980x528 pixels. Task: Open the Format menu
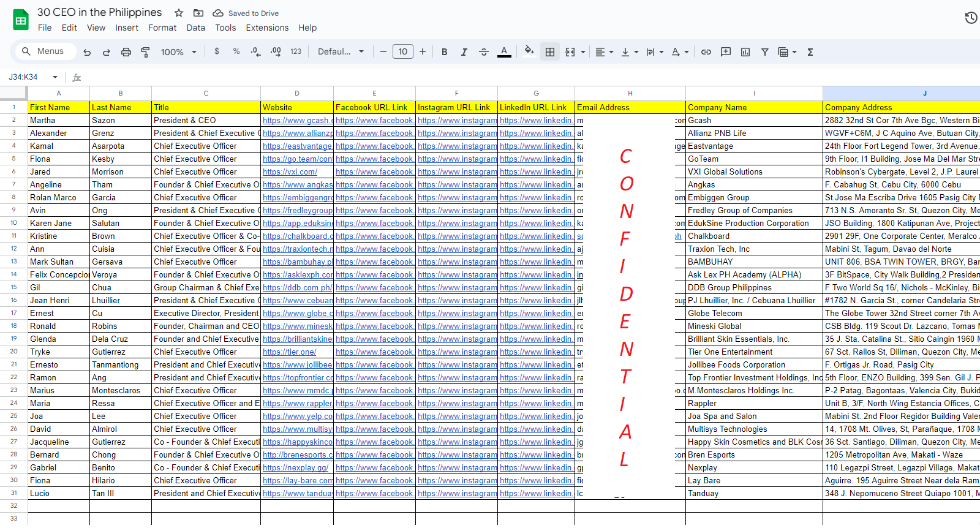162,28
